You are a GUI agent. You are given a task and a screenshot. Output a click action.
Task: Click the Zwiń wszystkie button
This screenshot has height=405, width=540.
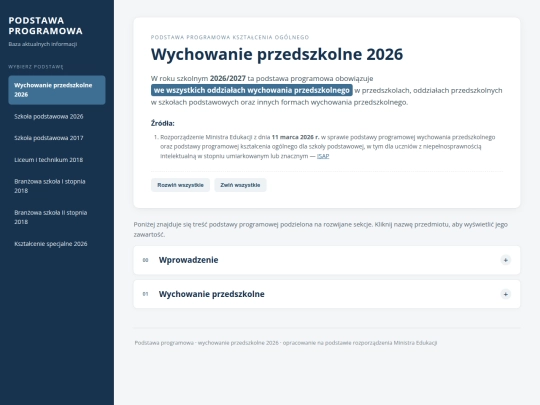click(240, 185)
